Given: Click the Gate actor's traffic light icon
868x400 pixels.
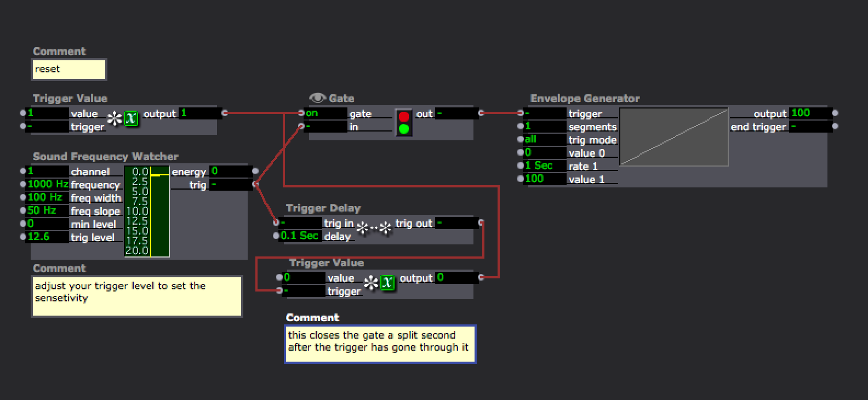Looking at the screenshot, I should pos(404,123).
